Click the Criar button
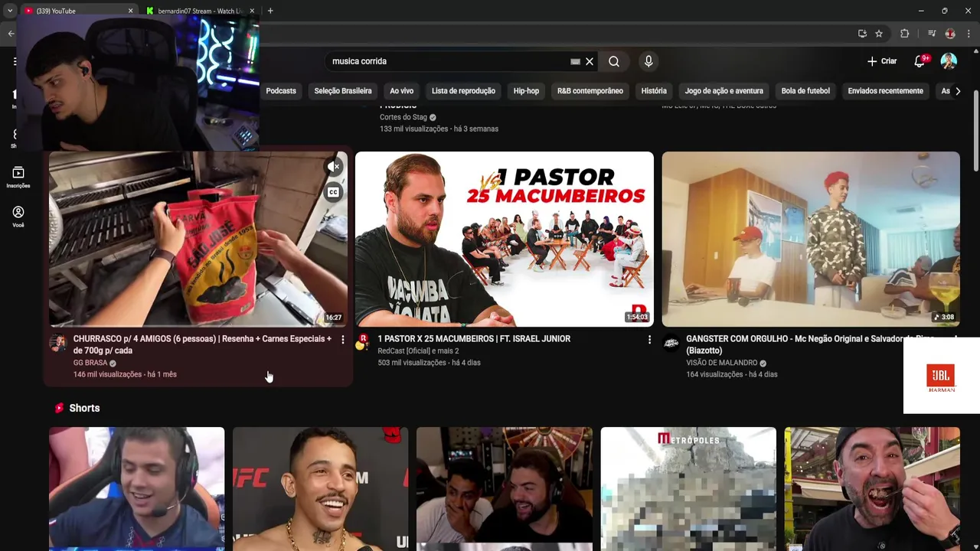This screenshot has width=980, height=551. click(x=882, y=61)
